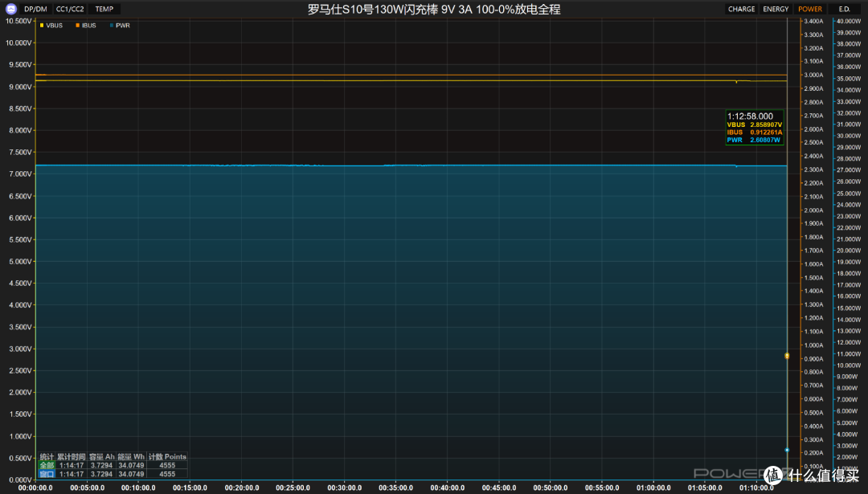The width and height of the screenshot is (868, 494).
Task: Click the 9.000V voltage axis label
Action: click(x=20, y=87)
